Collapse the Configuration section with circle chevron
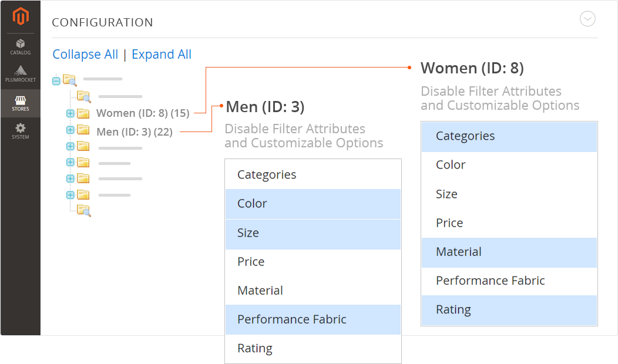The width and height of the screenshot is (618, 364). point(587,19)
